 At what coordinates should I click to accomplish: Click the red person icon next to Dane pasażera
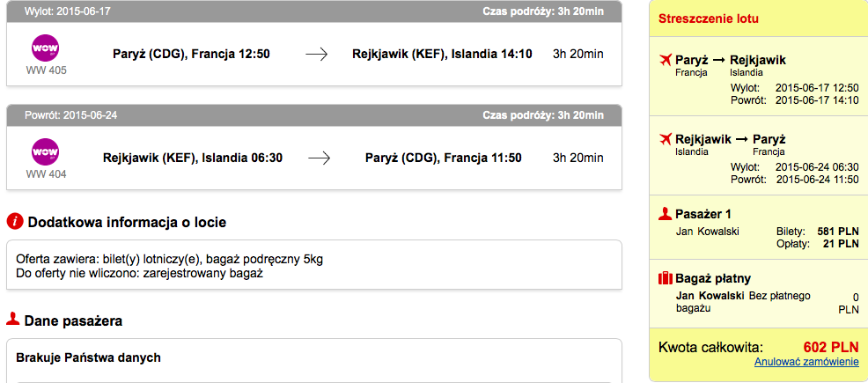pos(12,319)
